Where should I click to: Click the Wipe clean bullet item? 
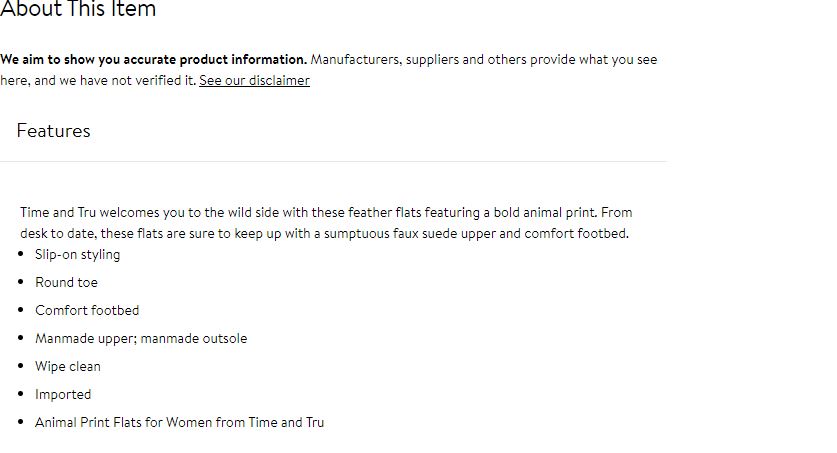tap(68, 367)
